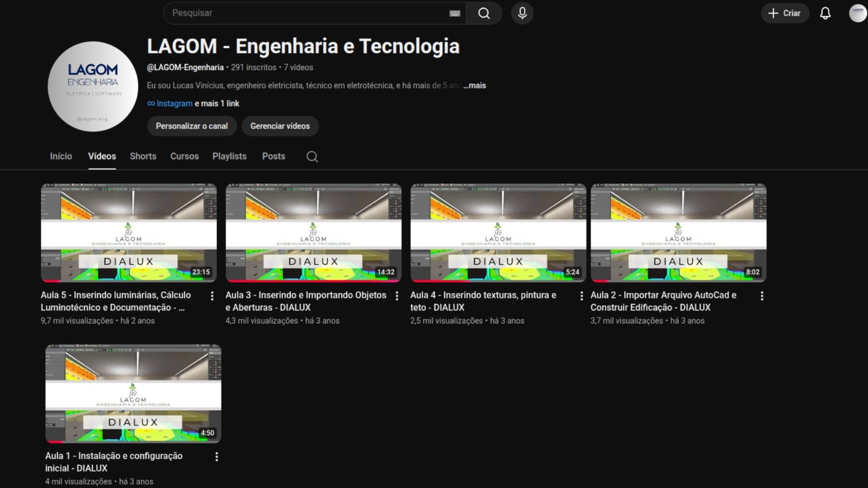Click the channel search magnifier beside Posts

[312, 157]
